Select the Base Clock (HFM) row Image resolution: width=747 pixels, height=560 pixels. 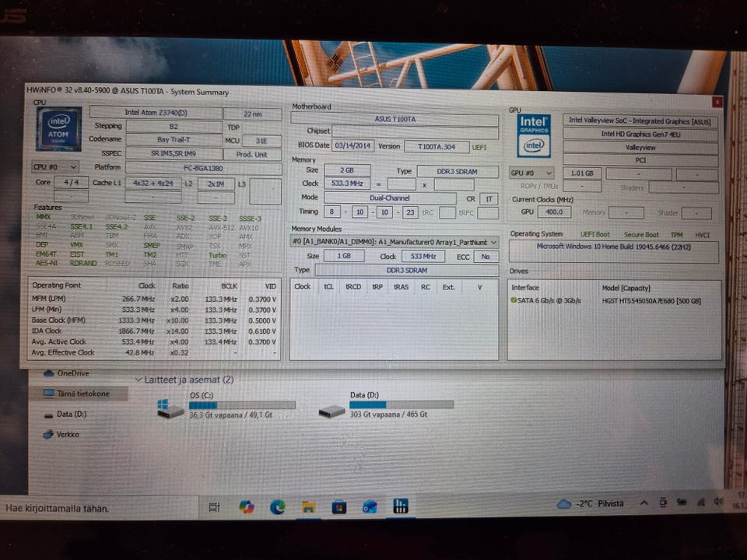153,320
